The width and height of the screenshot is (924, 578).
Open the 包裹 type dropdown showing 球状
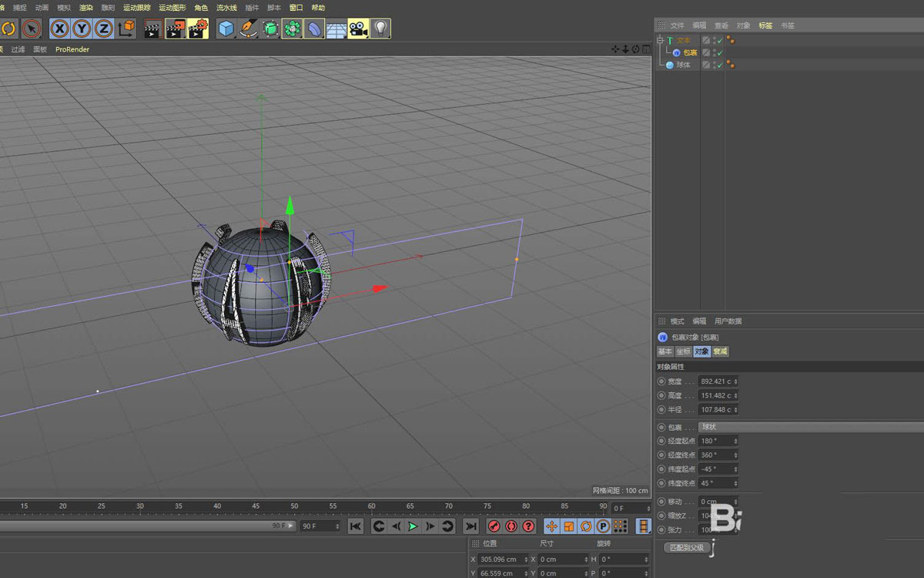(x=811, y=427)
